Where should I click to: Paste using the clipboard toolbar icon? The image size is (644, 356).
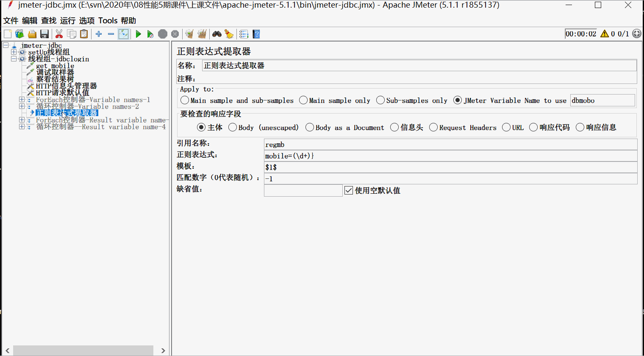84,34
